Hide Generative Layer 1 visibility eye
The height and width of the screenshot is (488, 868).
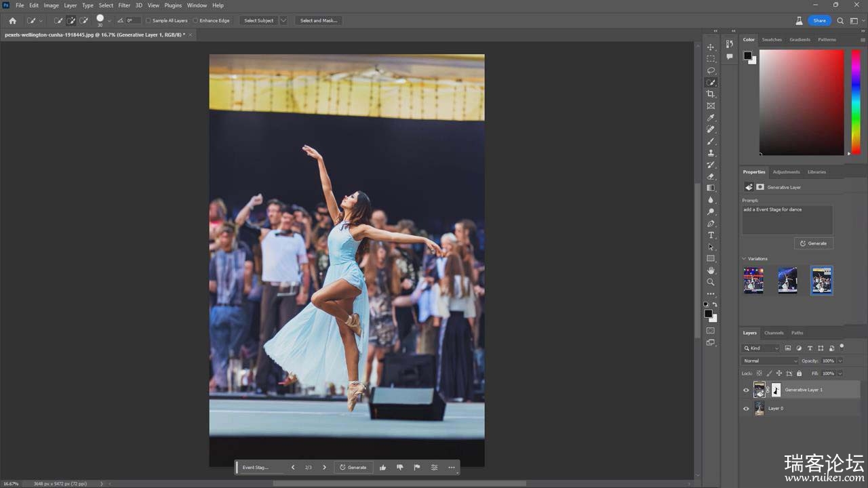coord(746,390)
